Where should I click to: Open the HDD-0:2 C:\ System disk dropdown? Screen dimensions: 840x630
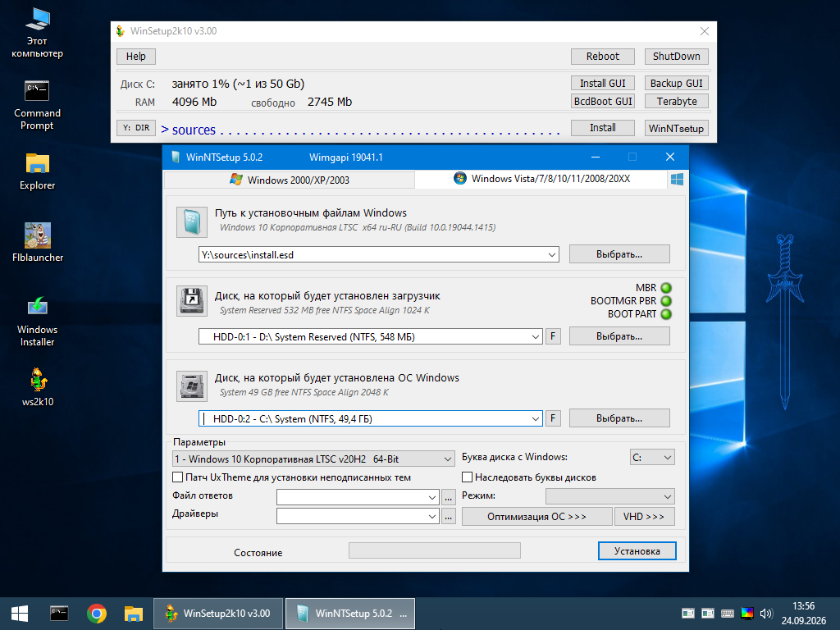coord(535,419)
